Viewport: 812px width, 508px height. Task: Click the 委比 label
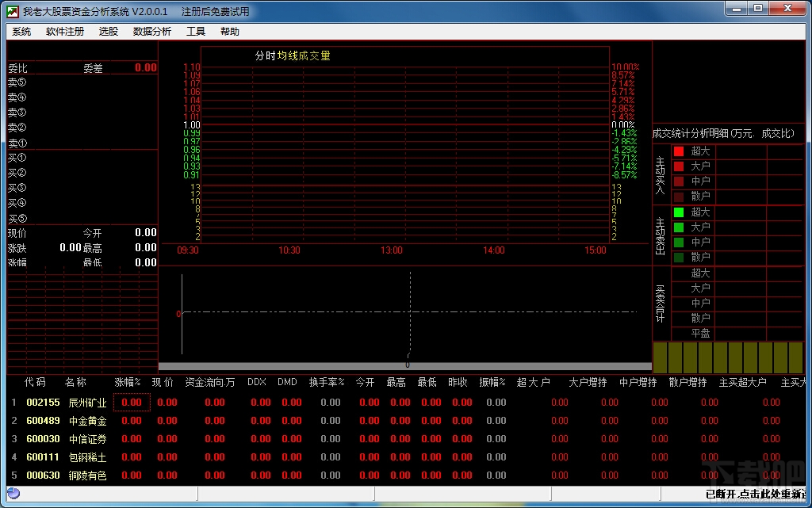(17, 68)
